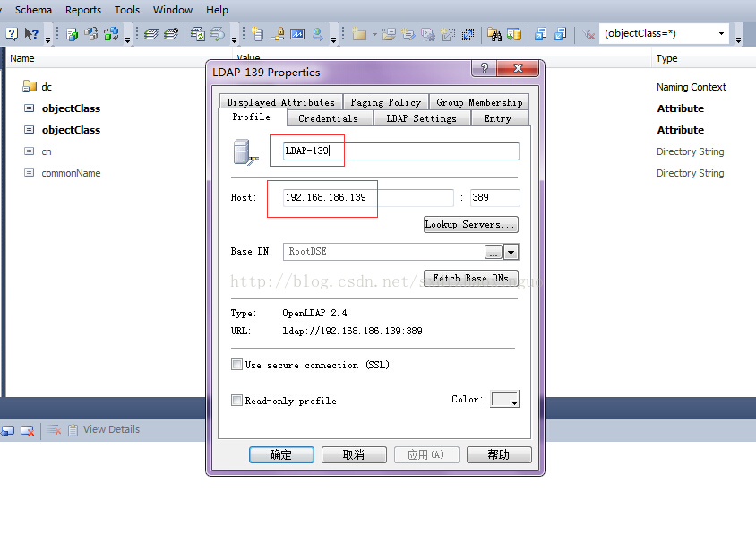Click the blue reply arrow icon in bottom bar
The image size is (756, 544).
click(8, 430)
